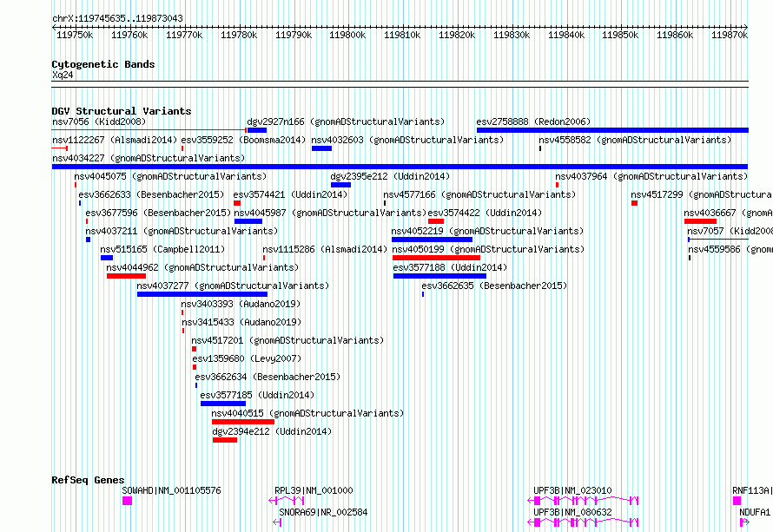Open the UPF3B|NM_080632 label
The image size is (773, 532).
(573, 512)
